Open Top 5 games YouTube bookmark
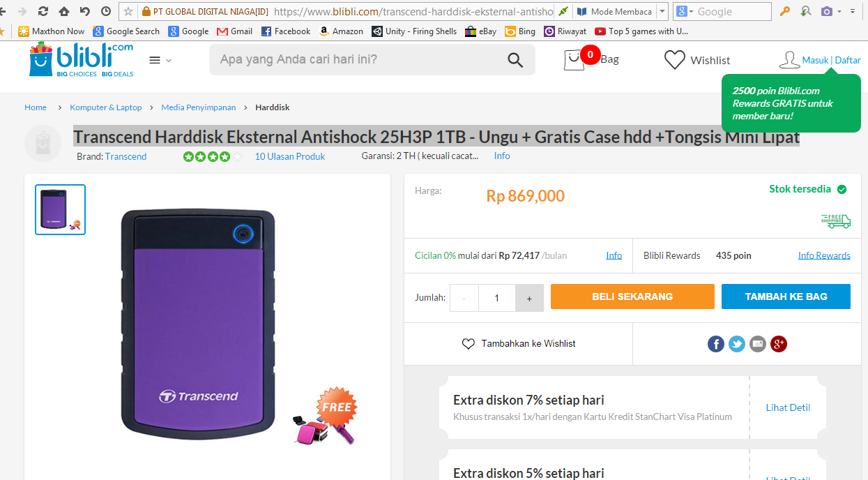Image resolution: width=868 pixels, height=480 pixels. point(641,31)
